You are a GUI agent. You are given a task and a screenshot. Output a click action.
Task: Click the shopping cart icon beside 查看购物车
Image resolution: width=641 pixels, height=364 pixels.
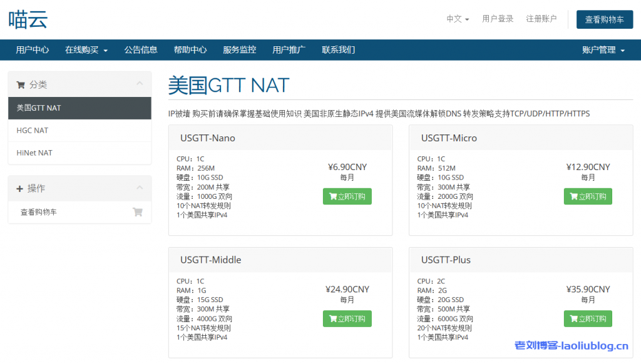[138, 212]
